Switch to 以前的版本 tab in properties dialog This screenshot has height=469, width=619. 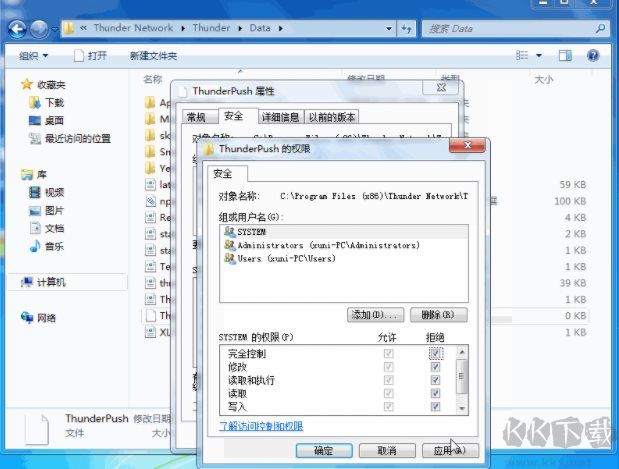tap(332, 117)
